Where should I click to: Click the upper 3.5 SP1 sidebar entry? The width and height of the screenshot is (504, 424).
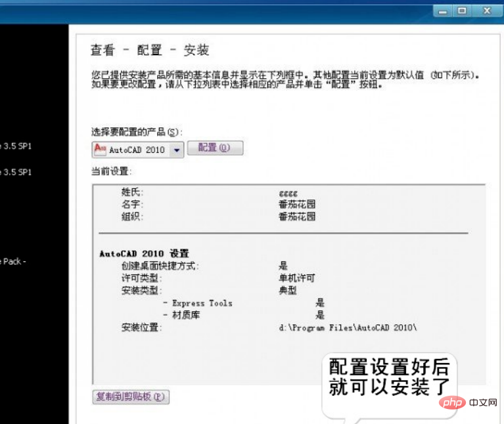[16, 146]
